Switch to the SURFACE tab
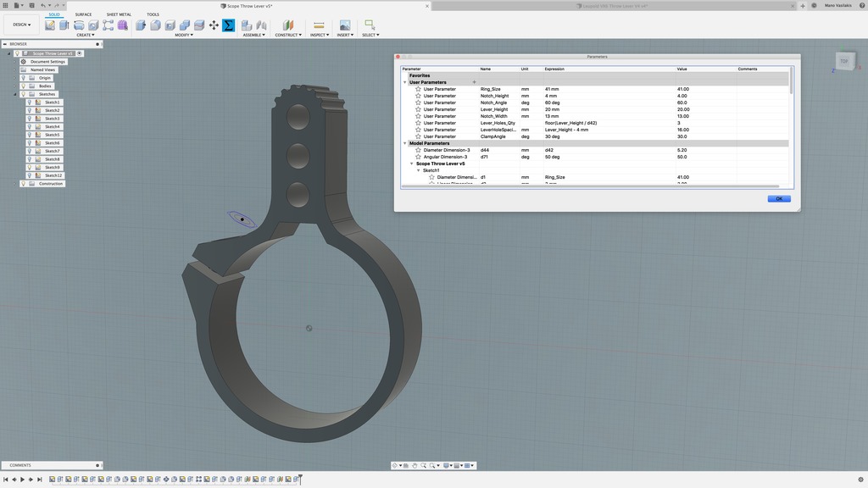 82,14
